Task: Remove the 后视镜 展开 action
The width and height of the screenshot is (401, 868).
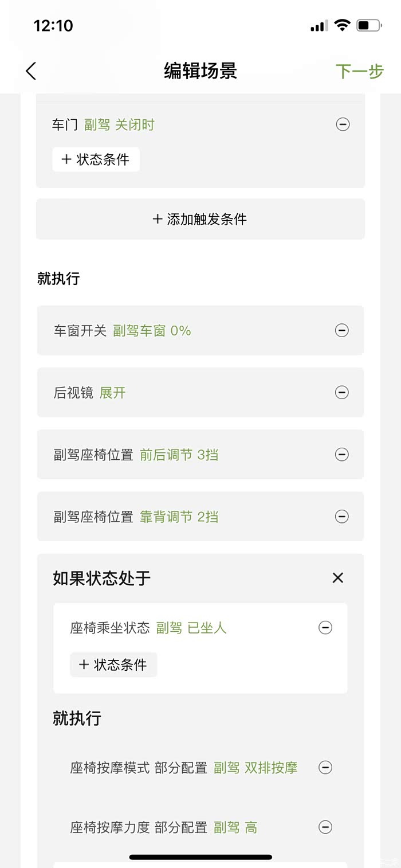Action: (x=341, y=392)
